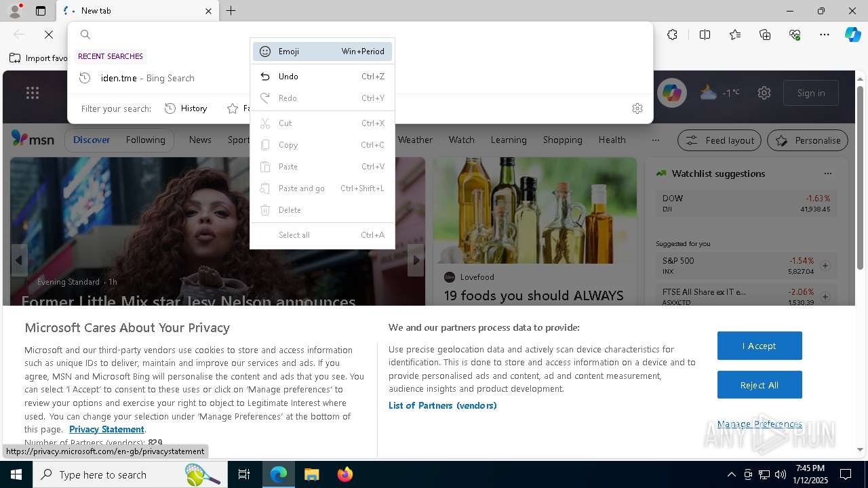The image size is (868, 488).
Task: Choose Select all in context menu
Action: 322,235
